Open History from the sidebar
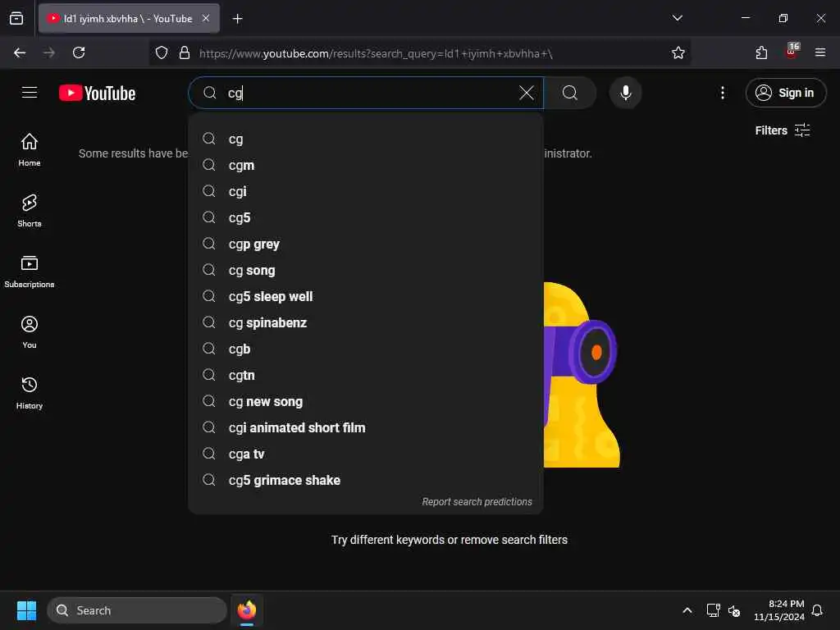 [30, 393]
